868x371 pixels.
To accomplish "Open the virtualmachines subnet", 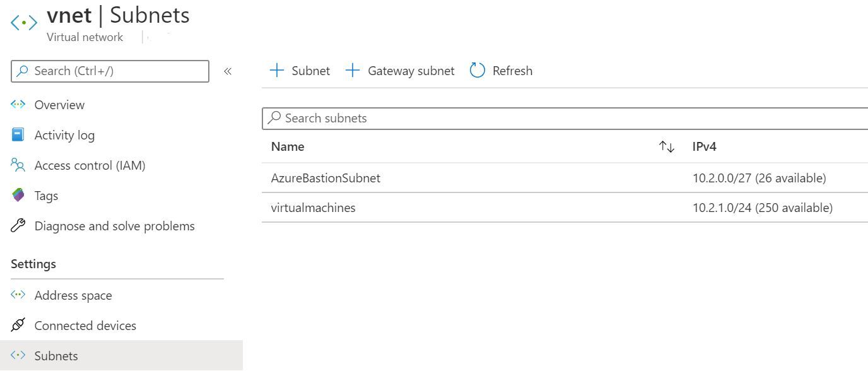I will click(x=314, y=208).
